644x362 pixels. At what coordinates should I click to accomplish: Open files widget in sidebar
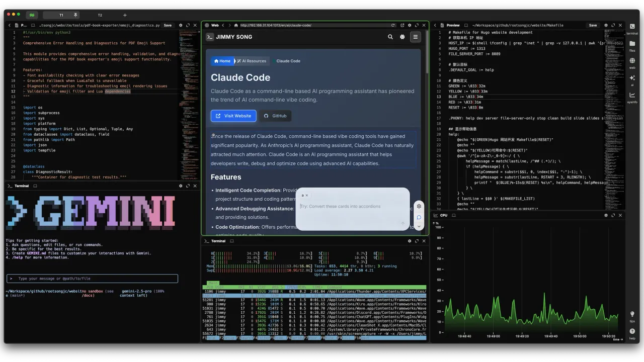(x=632, y=46)
